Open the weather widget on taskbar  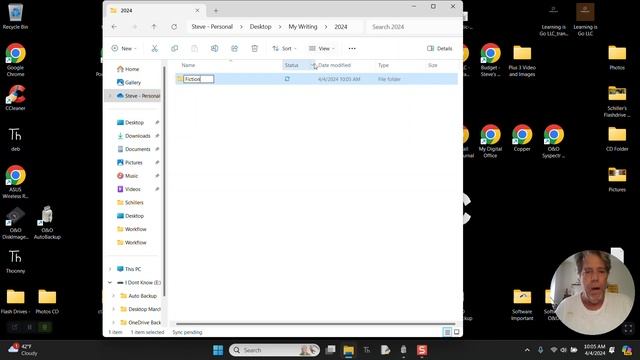point(24,350)
